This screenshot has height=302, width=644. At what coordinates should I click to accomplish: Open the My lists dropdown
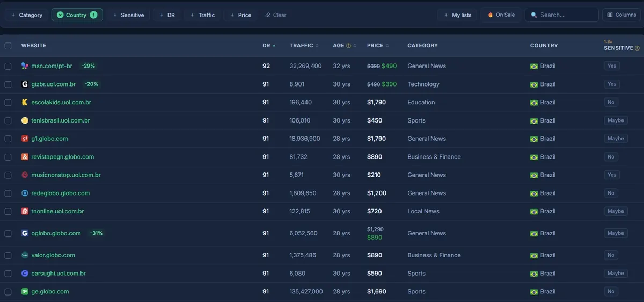(x=457, y=15)
